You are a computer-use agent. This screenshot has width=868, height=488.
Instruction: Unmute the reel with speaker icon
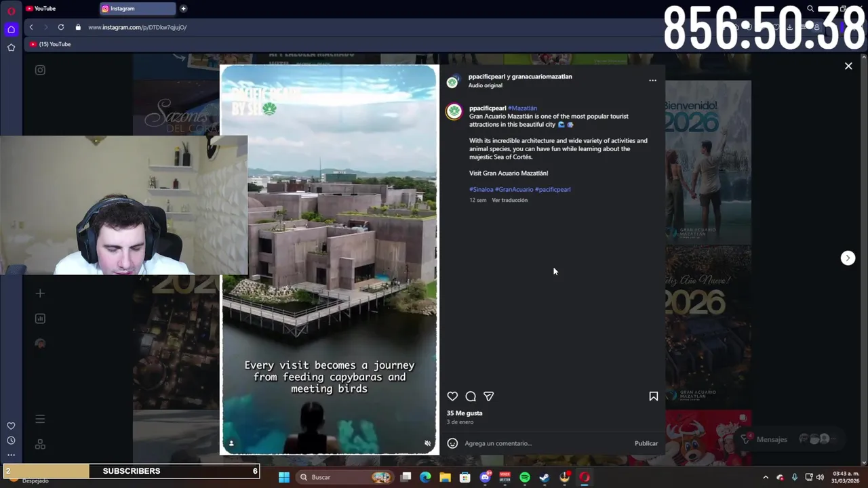(x=427, y=443)
